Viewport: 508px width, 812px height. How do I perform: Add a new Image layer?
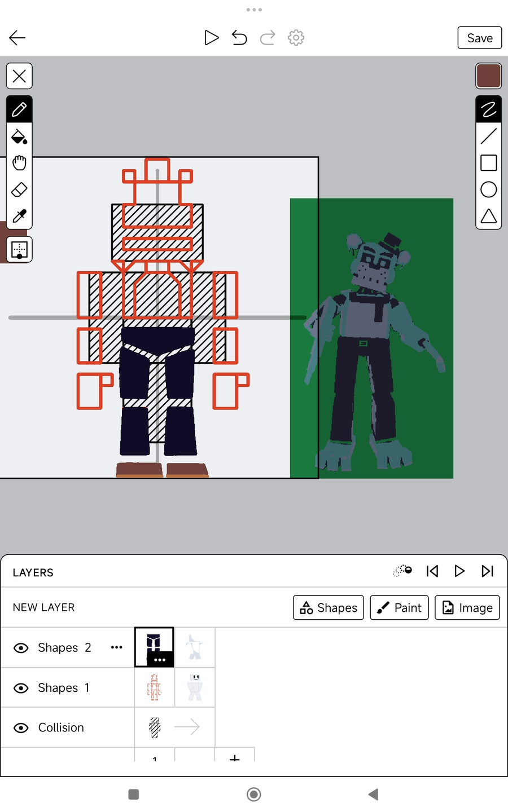pos(467,607)
